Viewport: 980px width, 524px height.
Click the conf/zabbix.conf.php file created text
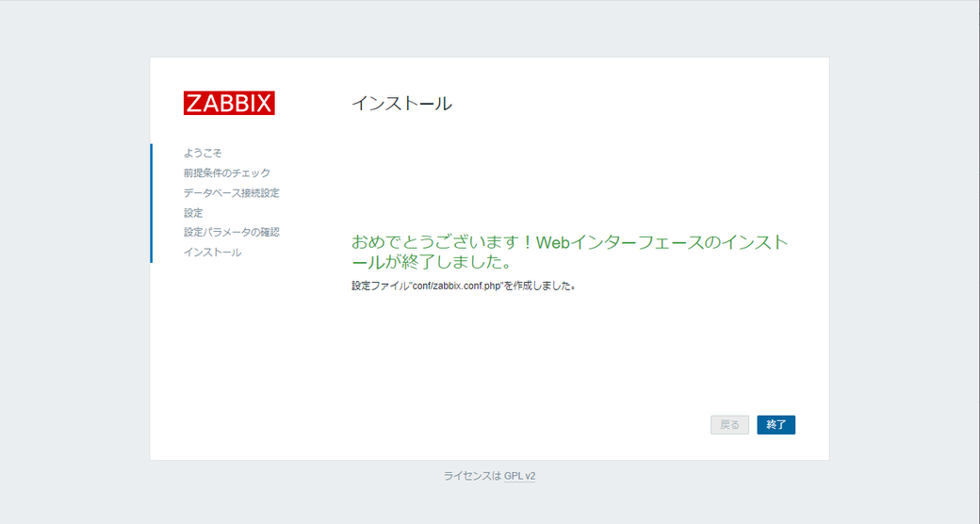463,286
